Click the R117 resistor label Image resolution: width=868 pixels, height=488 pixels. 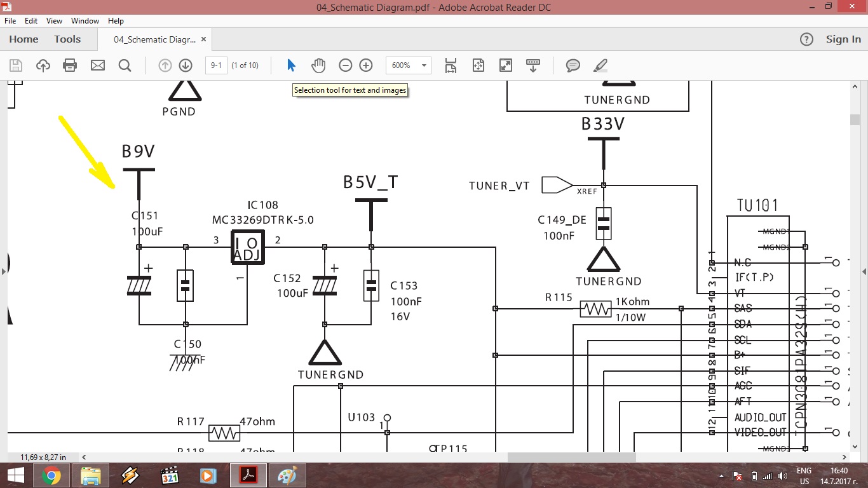(x=191, y=421)
